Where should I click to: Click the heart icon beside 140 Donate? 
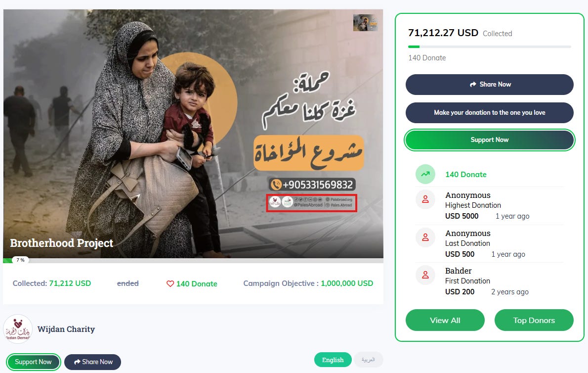pos(170,283)
